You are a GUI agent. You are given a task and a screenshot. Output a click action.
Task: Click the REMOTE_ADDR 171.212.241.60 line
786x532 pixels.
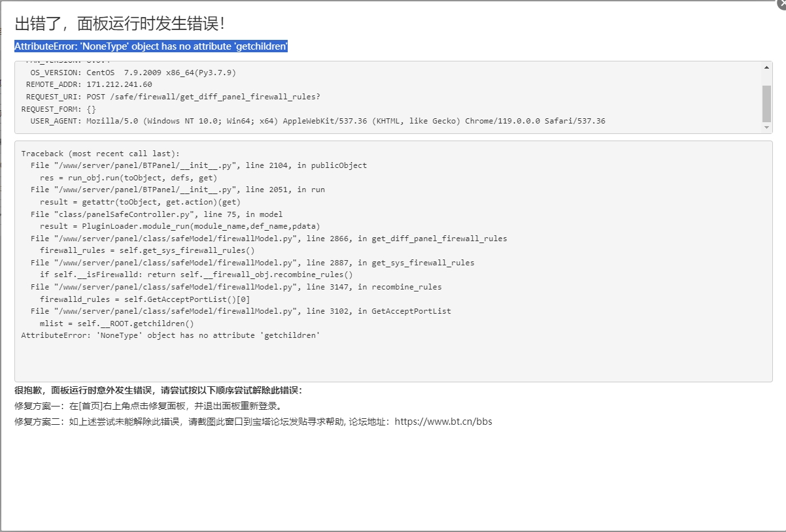(89, 84)
